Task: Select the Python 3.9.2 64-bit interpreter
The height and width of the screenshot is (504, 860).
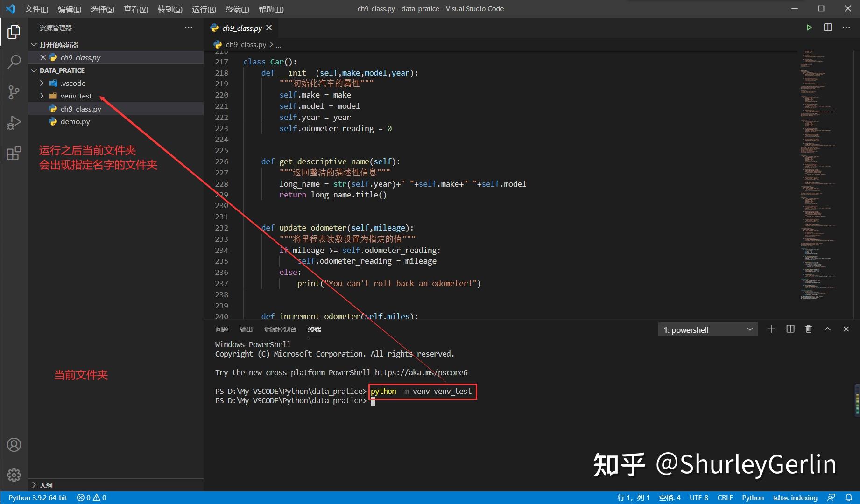Action: pos(37,497)
